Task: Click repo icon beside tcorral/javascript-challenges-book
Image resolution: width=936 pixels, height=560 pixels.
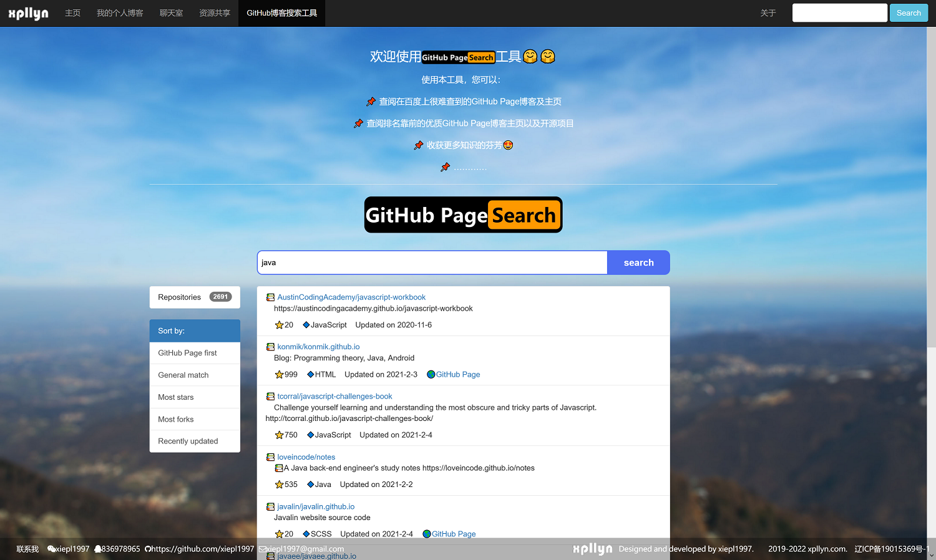Action: point(270,397)
